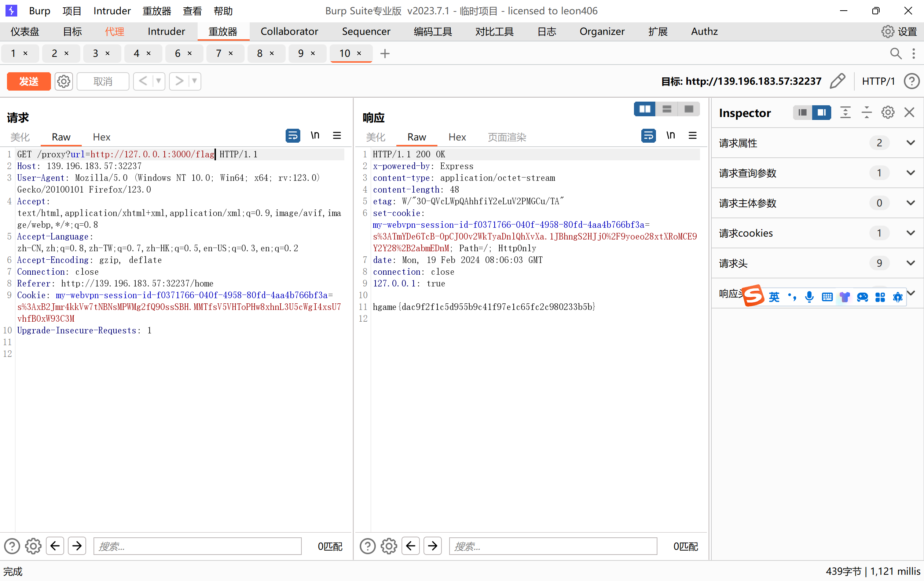Click request search 搜索 input field
Screen dimensions: 924x581
pos(198,546)
